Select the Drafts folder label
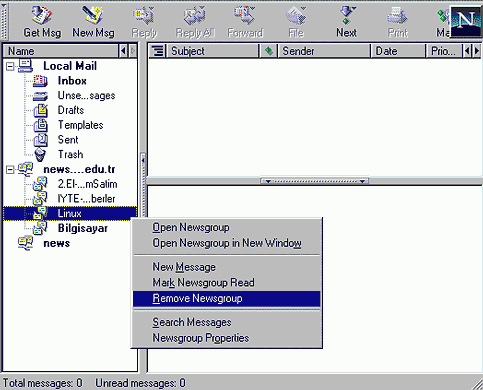Viewport: 483px width, 390px height. click(71, 110)
